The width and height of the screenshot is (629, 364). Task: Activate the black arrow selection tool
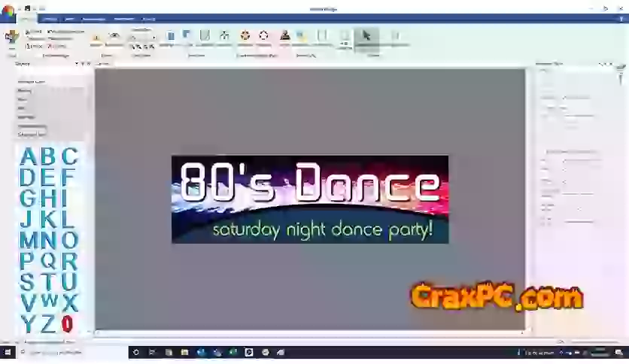(366, 35)
